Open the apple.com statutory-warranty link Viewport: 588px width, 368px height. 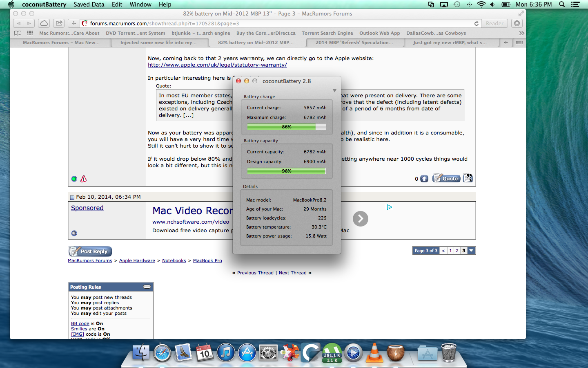217,65
